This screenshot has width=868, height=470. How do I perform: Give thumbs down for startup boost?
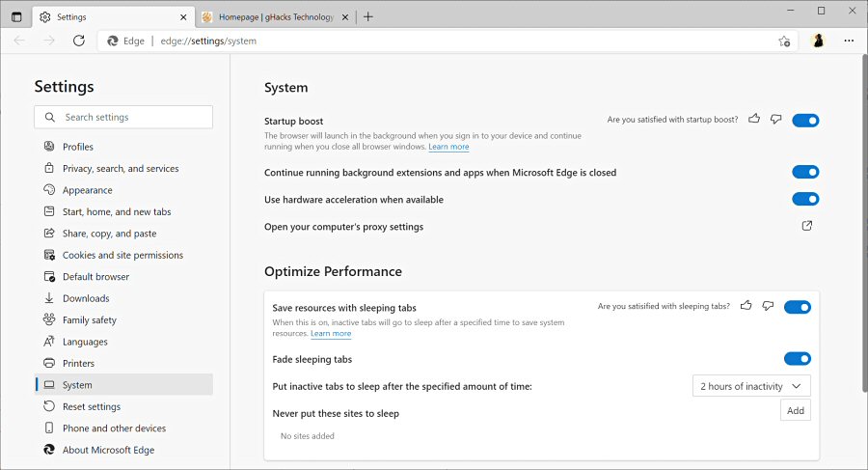tap(776, 119)
